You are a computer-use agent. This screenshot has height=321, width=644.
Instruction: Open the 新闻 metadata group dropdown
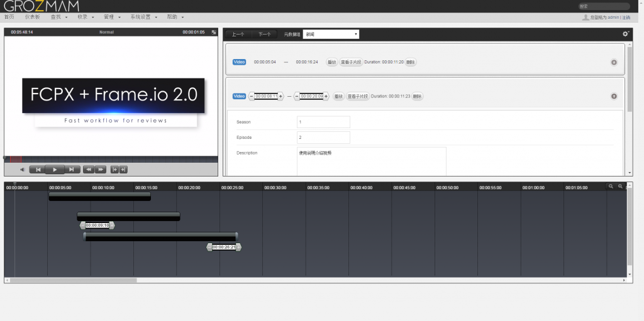tap(331, 35)
